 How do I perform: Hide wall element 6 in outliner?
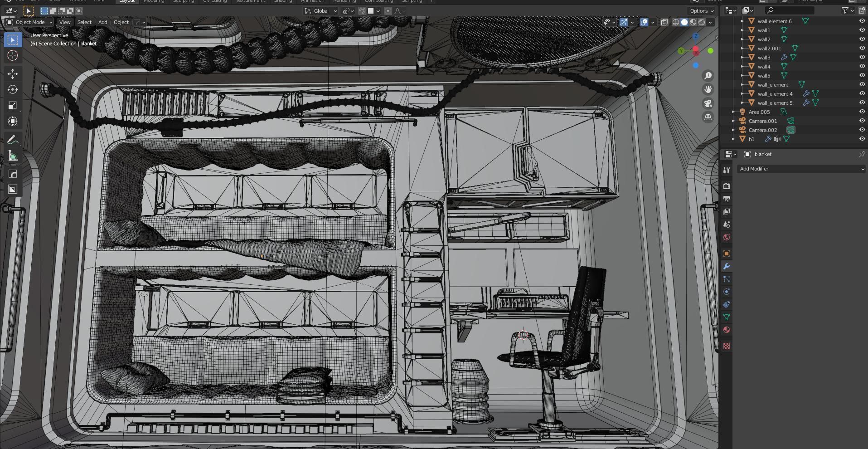(862, 21)
